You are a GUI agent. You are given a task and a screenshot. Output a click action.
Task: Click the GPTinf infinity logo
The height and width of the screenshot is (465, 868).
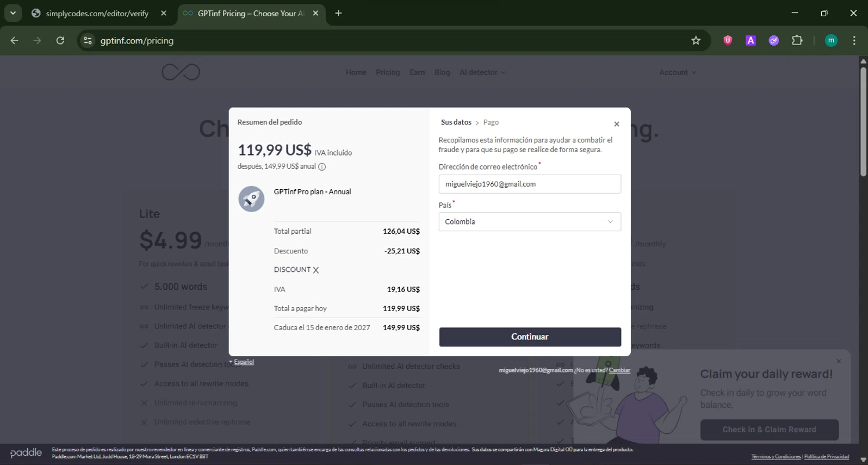coord(181,72)
